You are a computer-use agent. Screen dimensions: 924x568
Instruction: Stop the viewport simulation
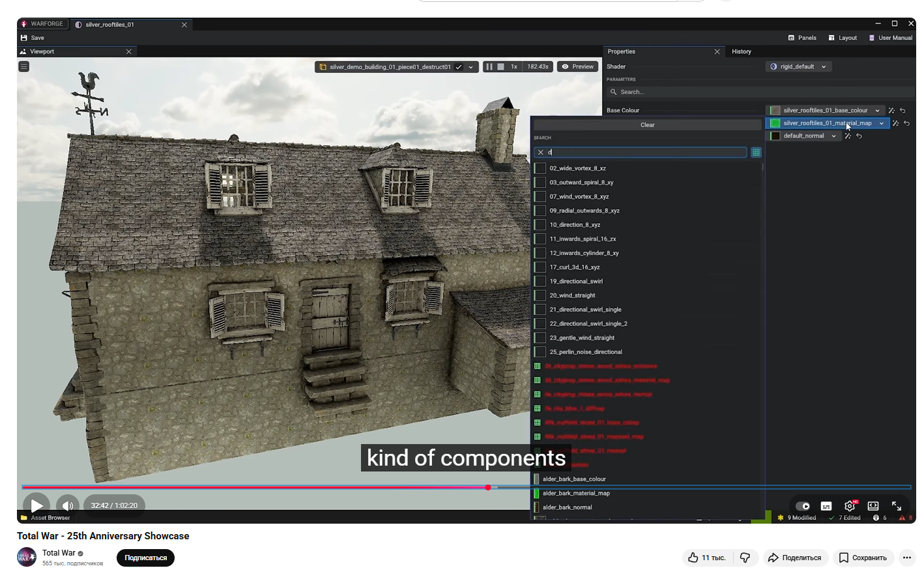click(x=500, y=67)
